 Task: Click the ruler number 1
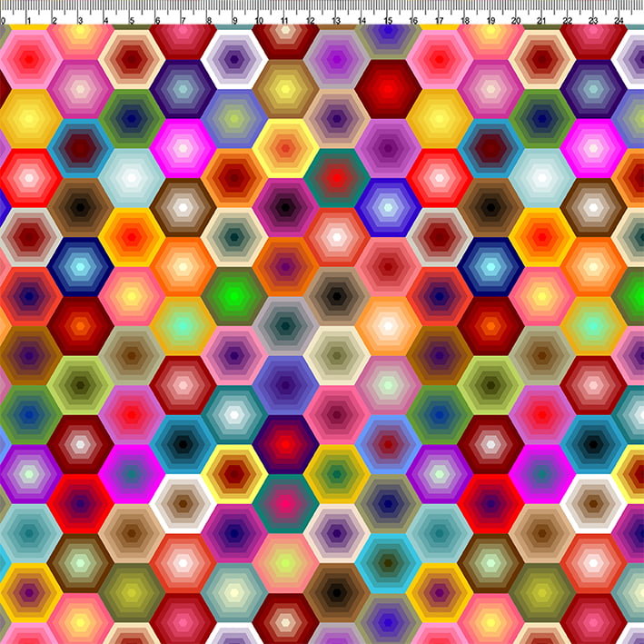(29, 21)
